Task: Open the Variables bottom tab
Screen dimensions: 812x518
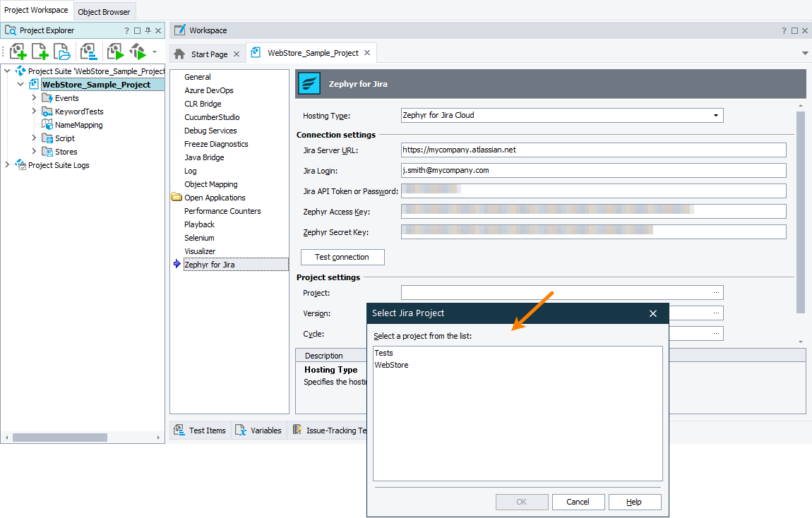Action: 258,430
